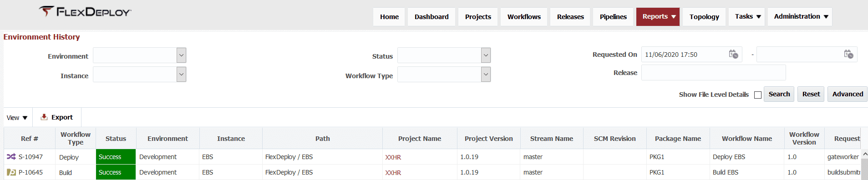Open the Workflow Type dropdown
This screenshot has width=868, height=180.
click(486, 75)
